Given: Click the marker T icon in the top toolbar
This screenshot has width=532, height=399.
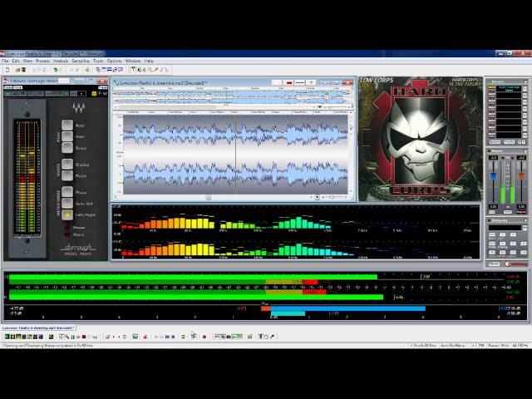Looking at the screenshot, I should point(134,70).
